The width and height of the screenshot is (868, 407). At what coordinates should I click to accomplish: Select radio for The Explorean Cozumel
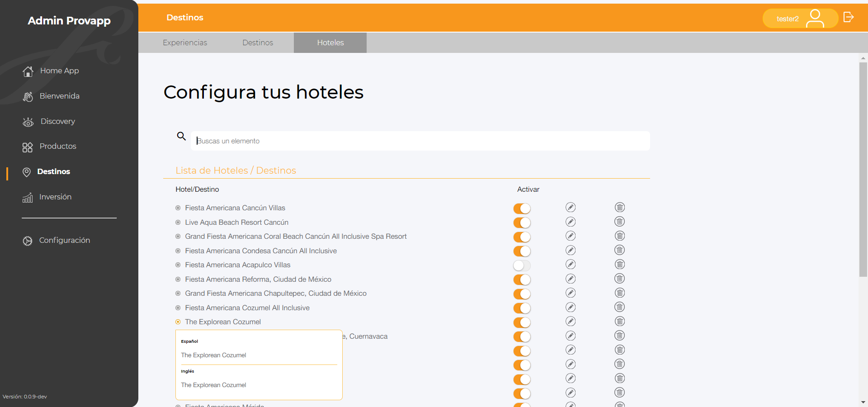click(x=178, y=322)
